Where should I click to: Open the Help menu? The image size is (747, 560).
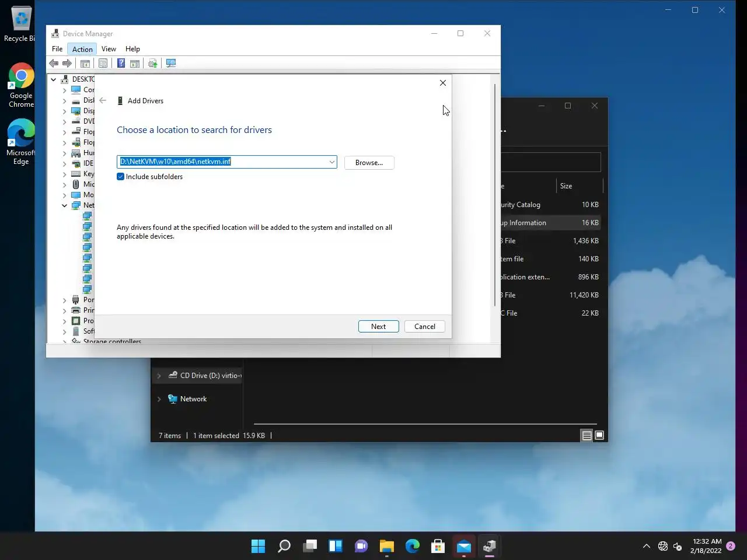click(x=132, y=49)
